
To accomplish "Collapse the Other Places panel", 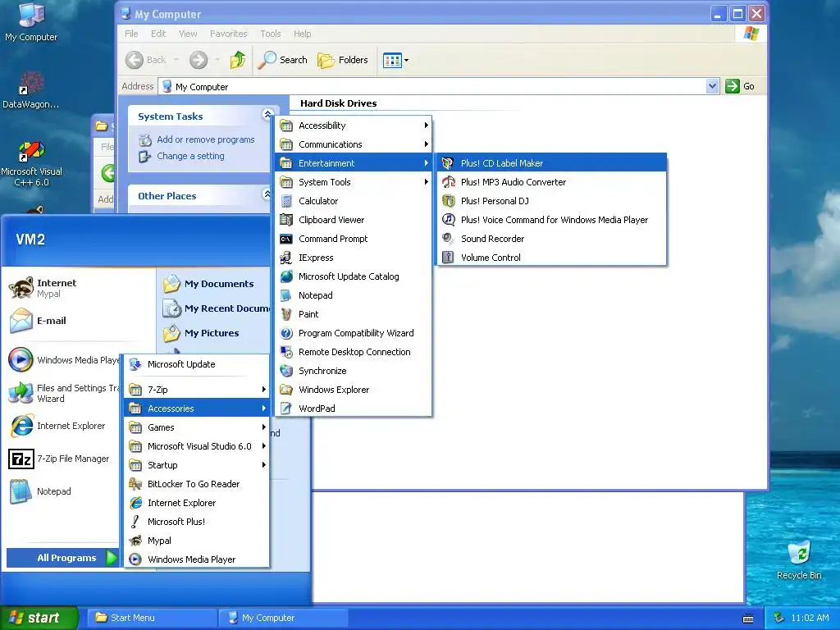I will click(267, 194).
